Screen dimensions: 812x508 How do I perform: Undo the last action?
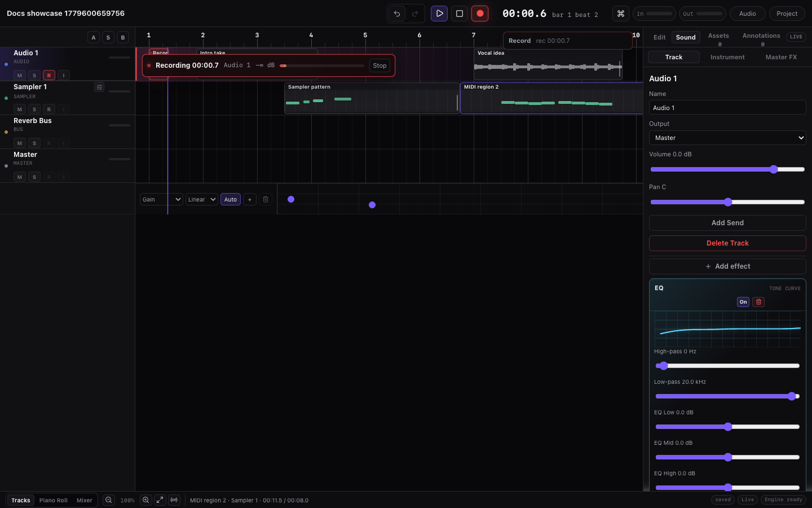397,14
